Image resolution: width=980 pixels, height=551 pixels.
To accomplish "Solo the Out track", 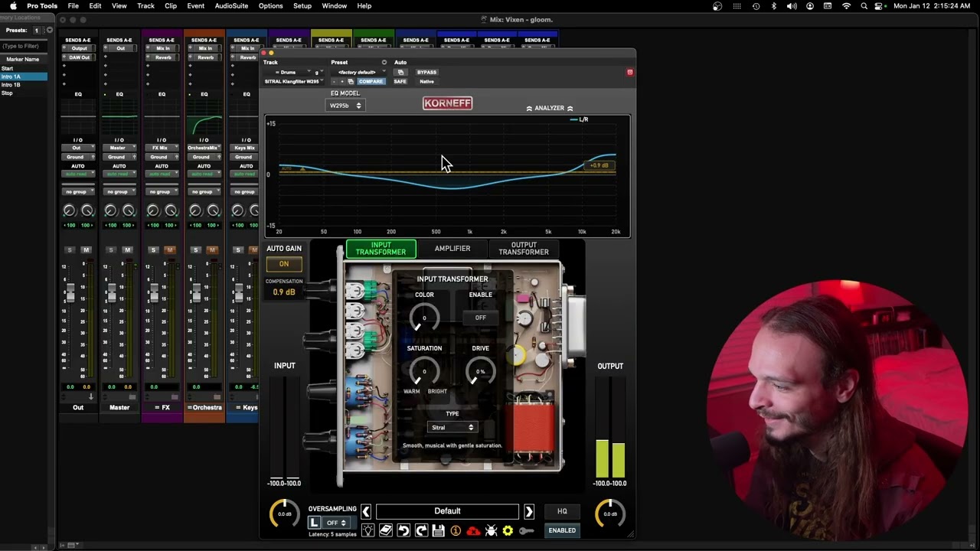I will pyautogui.click(x=70, y=250).
